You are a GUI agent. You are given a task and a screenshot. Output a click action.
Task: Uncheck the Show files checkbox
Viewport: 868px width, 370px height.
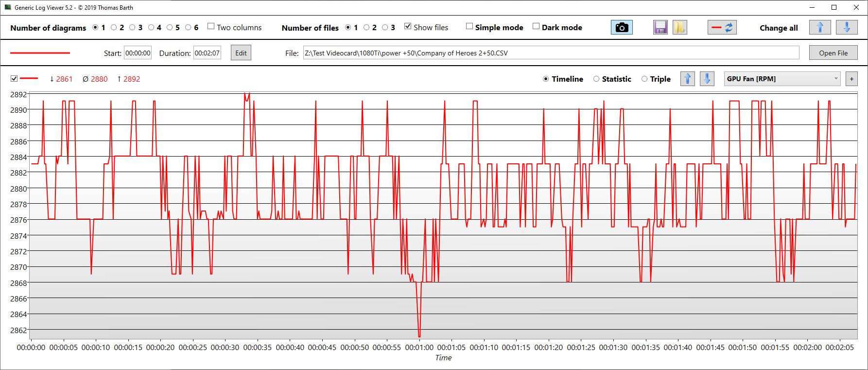(x=408, y=26)
